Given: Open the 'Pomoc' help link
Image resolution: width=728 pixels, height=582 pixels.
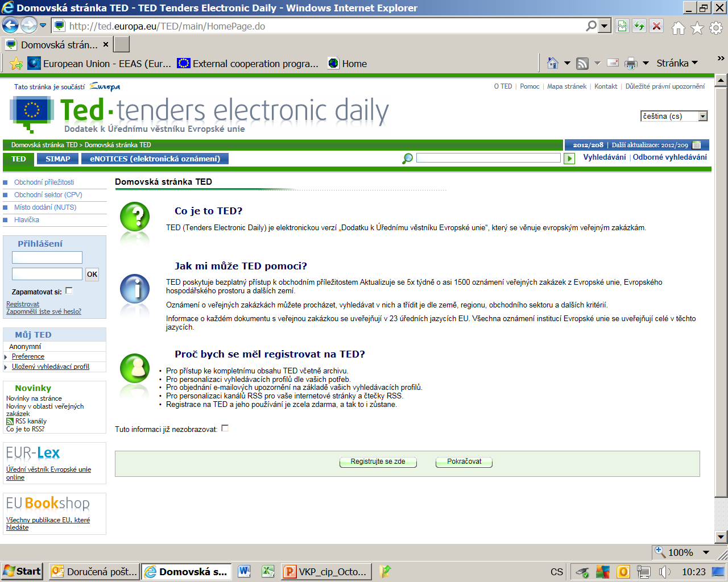Looking at the screenshot, I should (x=530, y=86).
